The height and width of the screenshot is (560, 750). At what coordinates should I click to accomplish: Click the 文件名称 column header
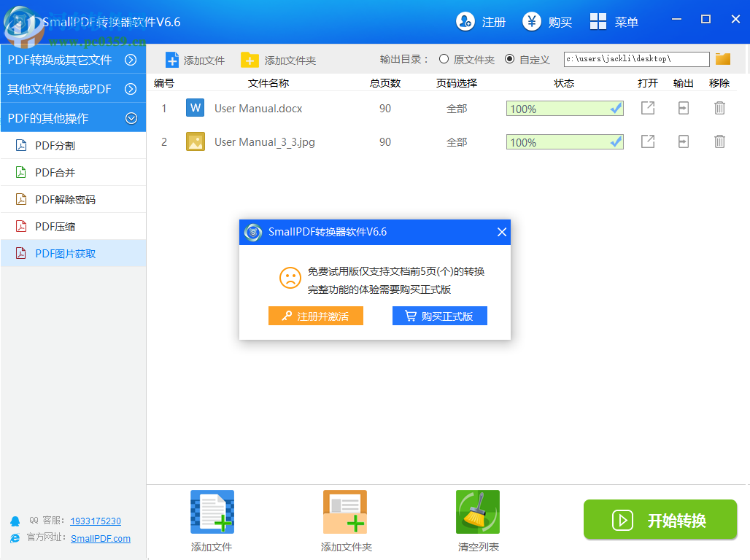pos(268,83)
